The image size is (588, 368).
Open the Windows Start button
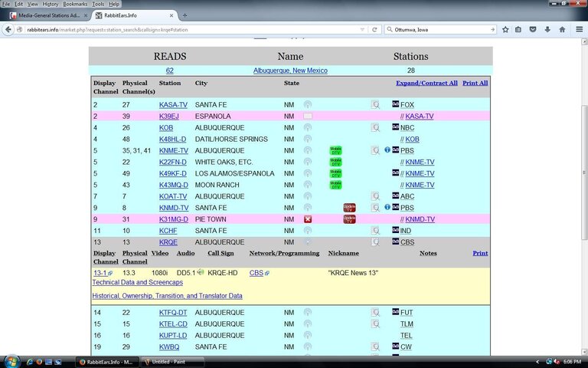11,362
